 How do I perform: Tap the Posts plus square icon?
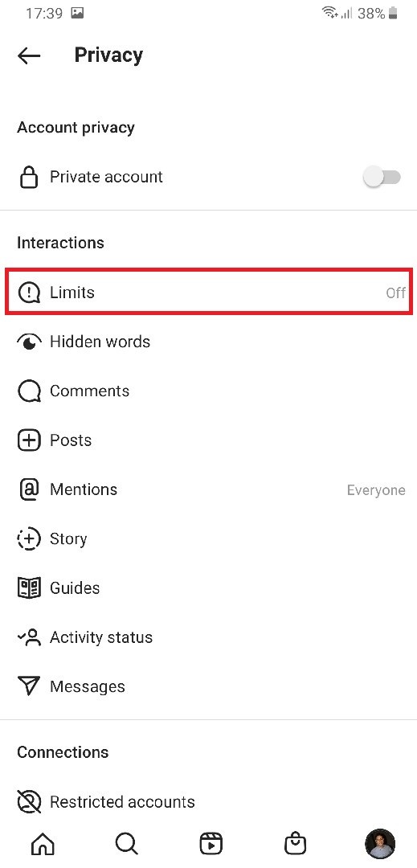tap(29, 440)
